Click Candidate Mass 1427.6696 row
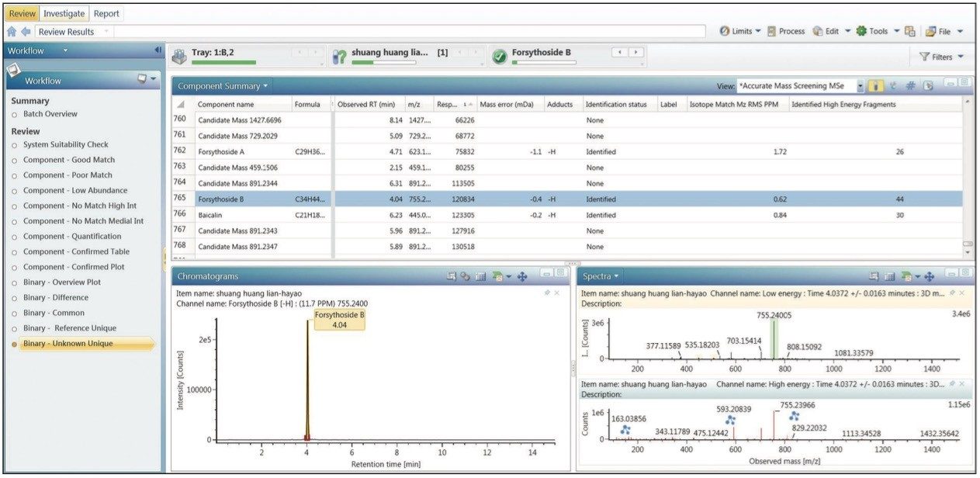Screen dimensions: 980x478 [568, 120]
